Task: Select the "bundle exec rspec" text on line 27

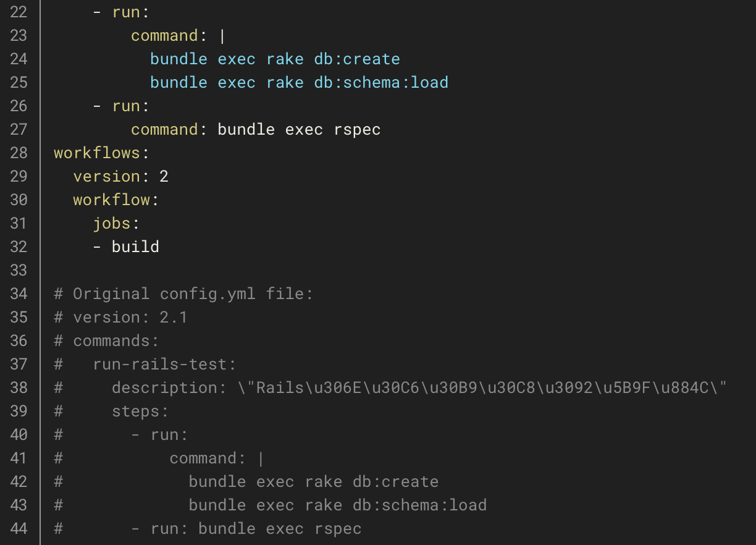Action: pyautogui.click(x=299, y=129)
